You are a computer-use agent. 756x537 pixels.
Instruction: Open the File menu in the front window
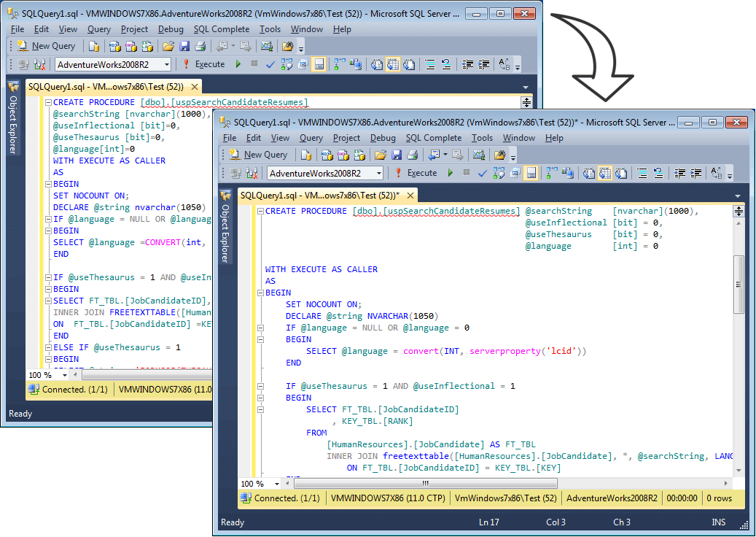[230, 138]
